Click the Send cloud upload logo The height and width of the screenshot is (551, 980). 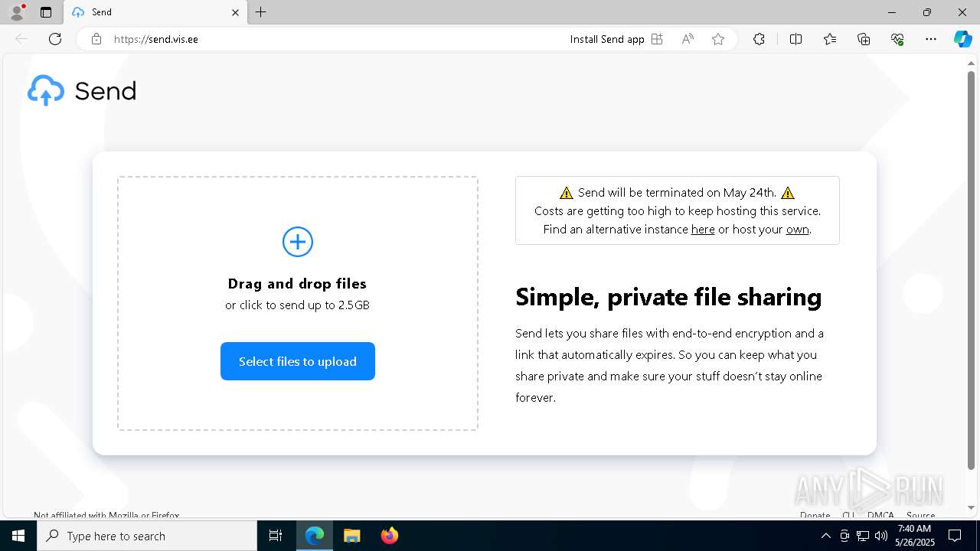46,90
